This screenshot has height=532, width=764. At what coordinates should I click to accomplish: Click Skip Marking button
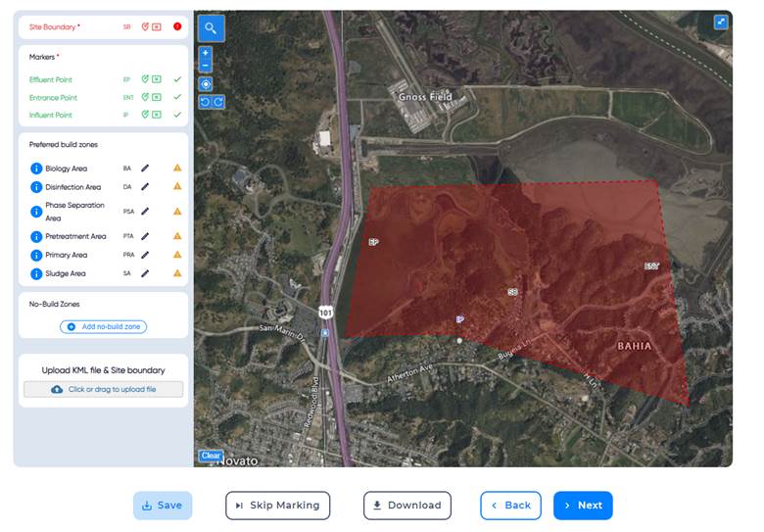coord(278,506)
